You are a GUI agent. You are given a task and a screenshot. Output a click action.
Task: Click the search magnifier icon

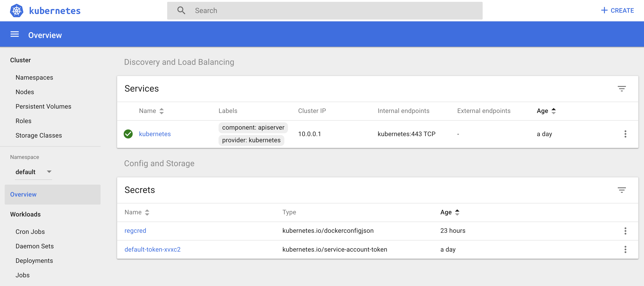(181, 10)
